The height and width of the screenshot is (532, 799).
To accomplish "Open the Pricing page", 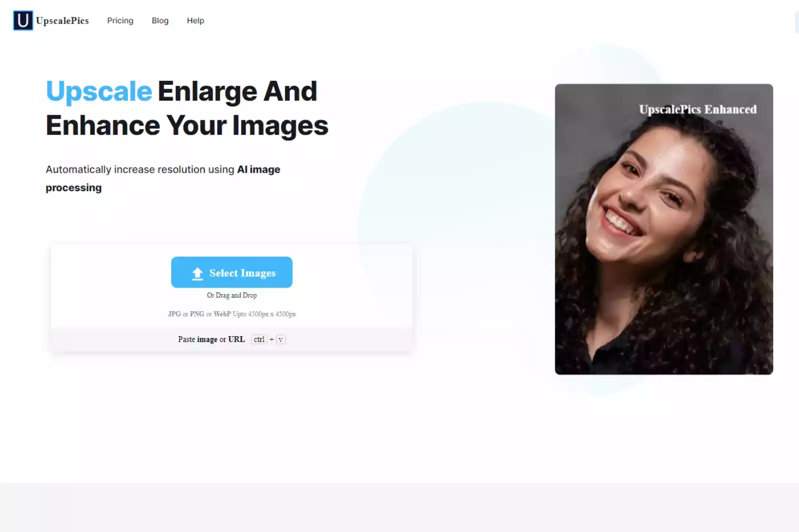I will coord(120,20).
